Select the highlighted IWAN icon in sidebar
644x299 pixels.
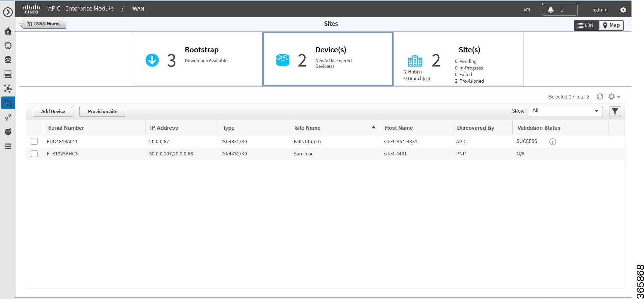point(8,103)
